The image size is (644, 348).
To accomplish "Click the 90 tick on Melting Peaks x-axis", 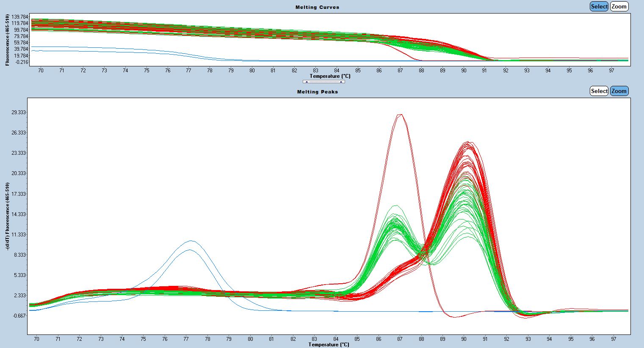I will [464, 339].
